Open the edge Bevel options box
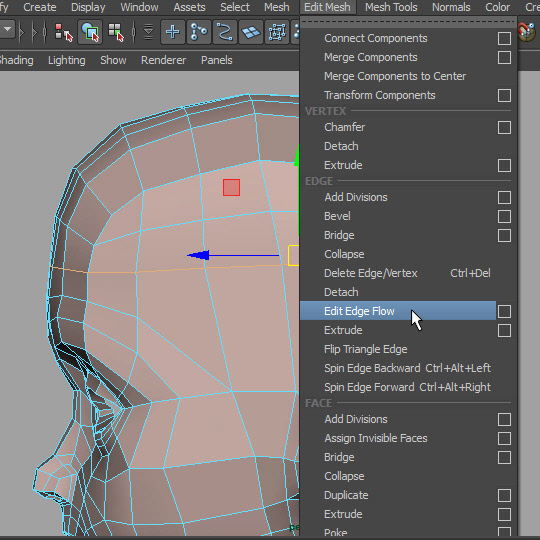The width and height of the screenshot is (540, 540). [x=504, y=217]
